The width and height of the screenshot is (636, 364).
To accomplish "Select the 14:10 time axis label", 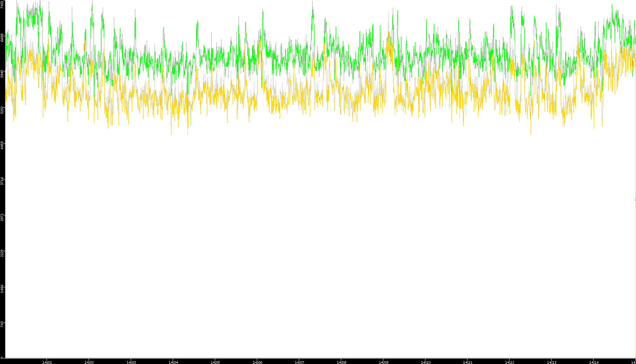I will tap(425, 362).
